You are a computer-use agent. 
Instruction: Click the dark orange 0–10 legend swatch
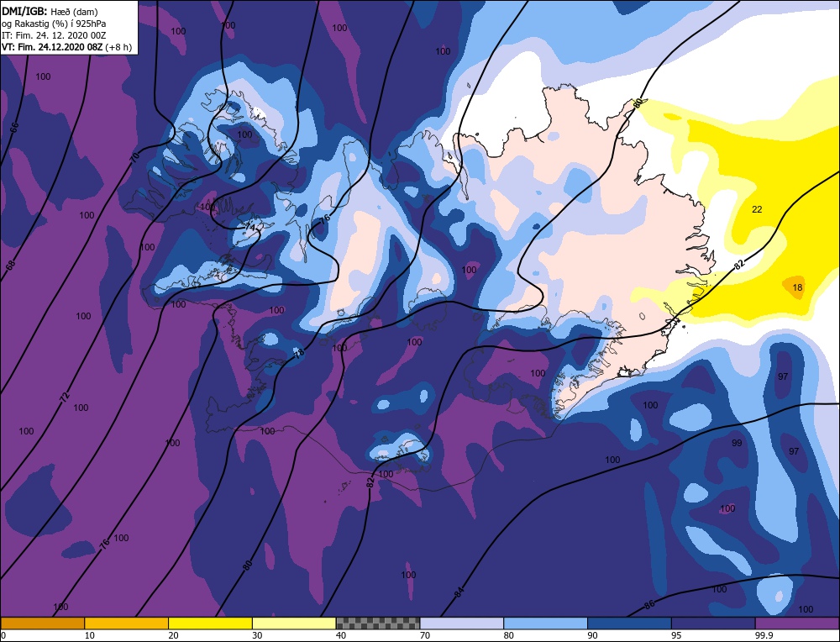pos(42,623)
